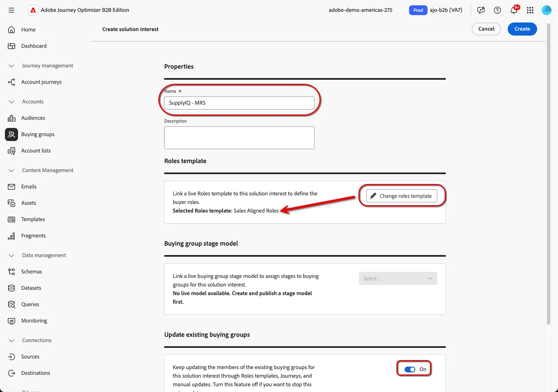Screen dimensions: 558x392
Task: Open the user profile avatar
Action: coord(547,10)
